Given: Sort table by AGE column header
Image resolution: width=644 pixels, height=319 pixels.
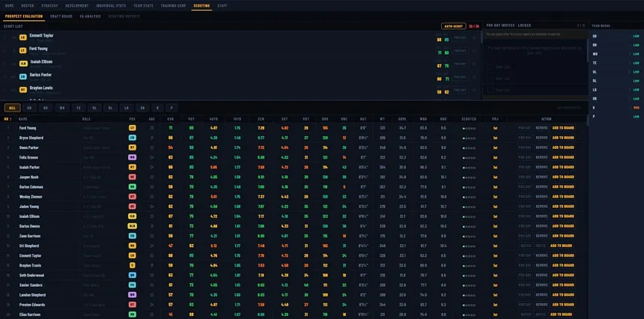Looking at the screenshot, I should tap(151, 120).
